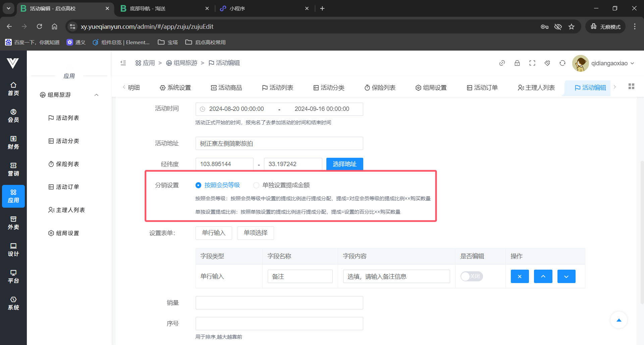Open the 财务 section in sidebar
Screen dimensions: 644x345
[13, 142]
